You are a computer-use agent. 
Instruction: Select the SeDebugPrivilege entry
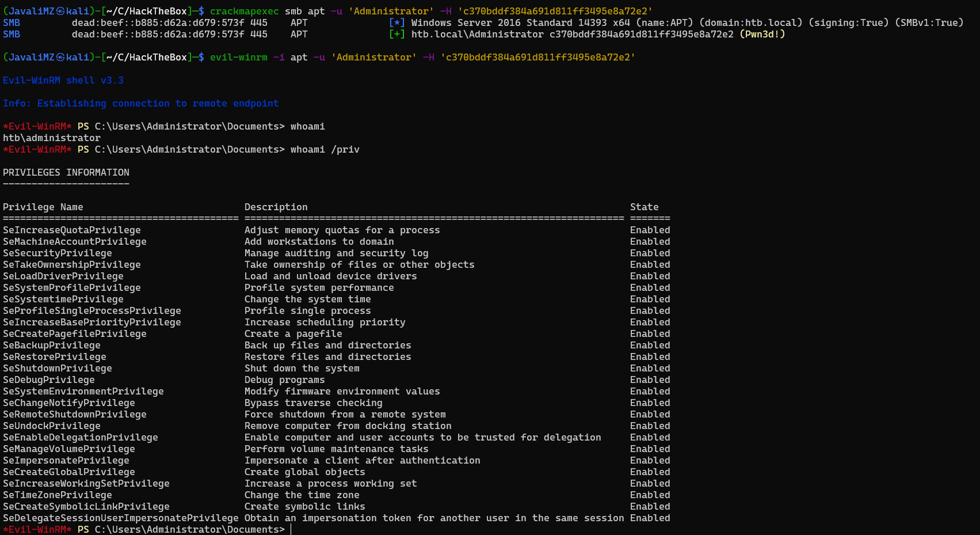tap(49, 380)
